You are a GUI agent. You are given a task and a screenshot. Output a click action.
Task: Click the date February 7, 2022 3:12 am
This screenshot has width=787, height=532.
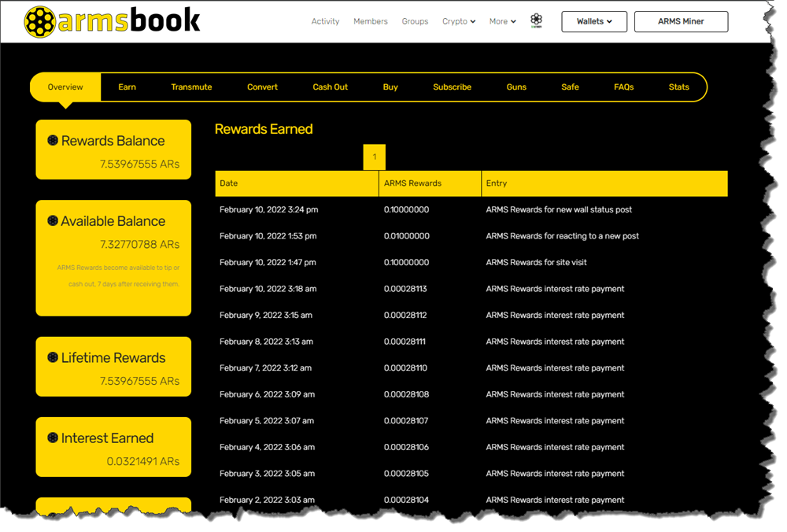point(265,368)
